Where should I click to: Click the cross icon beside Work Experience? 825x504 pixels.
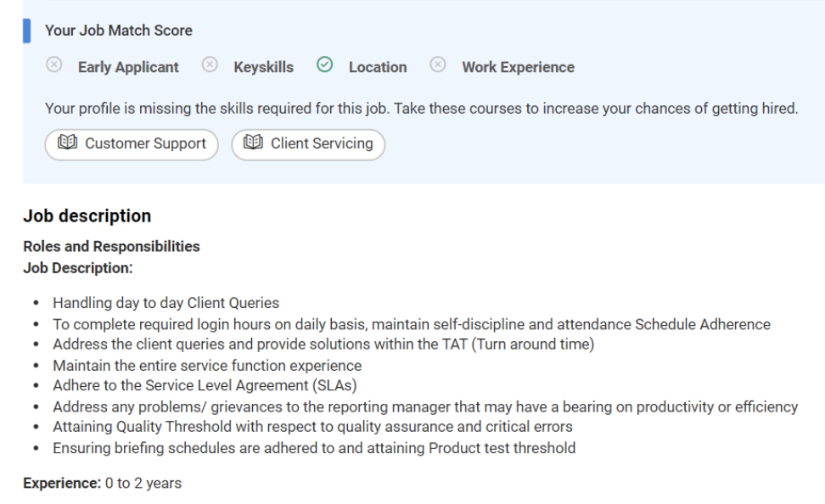pyautogui.click(x=438, y=65)
